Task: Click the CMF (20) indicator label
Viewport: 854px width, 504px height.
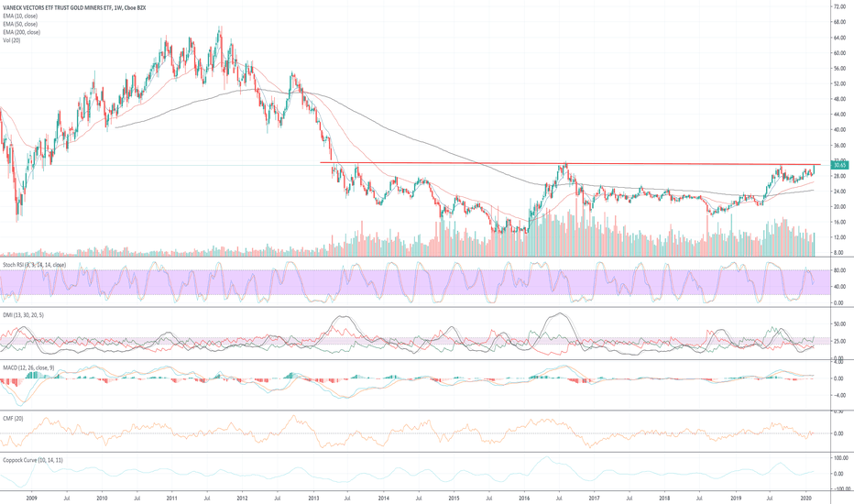Action: pos(13,419)
